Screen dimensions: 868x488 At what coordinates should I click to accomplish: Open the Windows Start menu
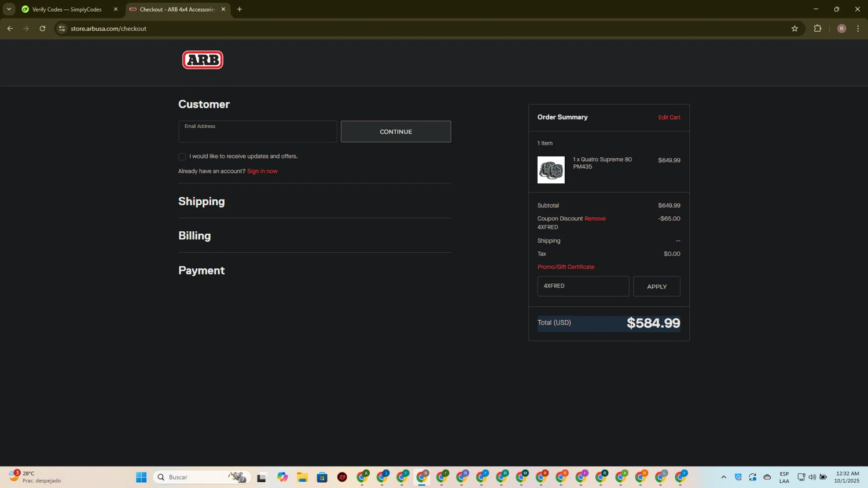pos(141,477)
